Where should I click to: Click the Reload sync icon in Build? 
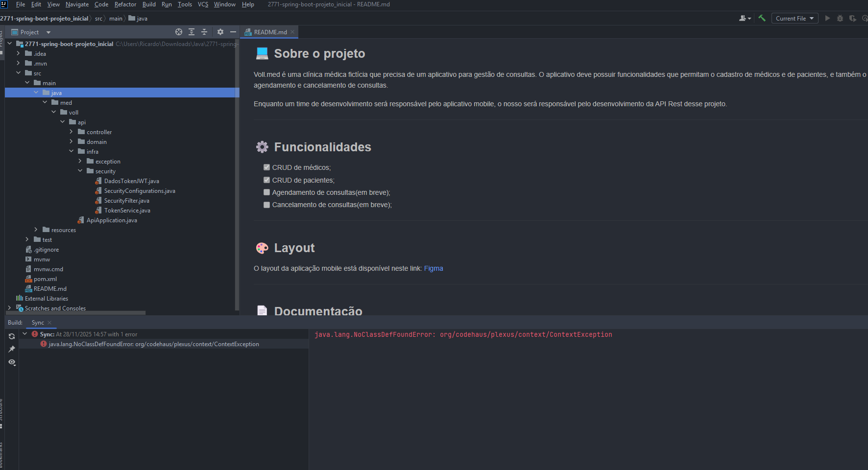(12, 336)
